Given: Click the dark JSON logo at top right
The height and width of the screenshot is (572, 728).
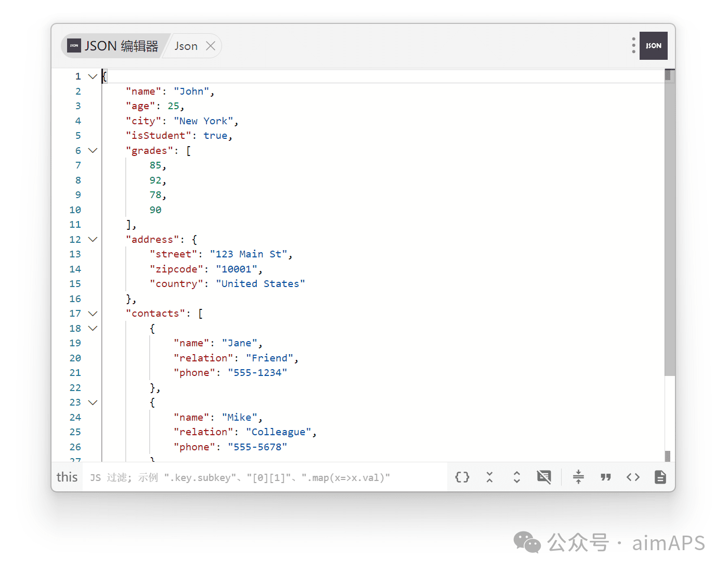Looking at the screenshot, I should point(653,46).
